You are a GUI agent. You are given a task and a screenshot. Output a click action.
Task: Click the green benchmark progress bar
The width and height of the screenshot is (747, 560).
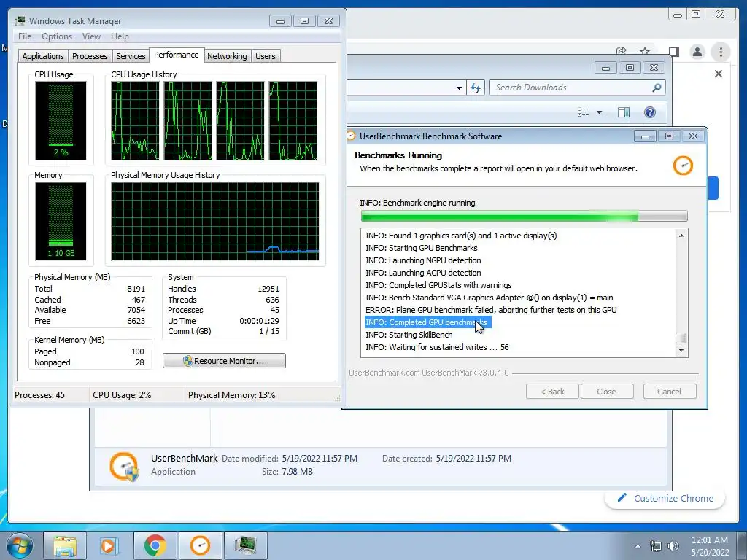[x=524, y=217]
